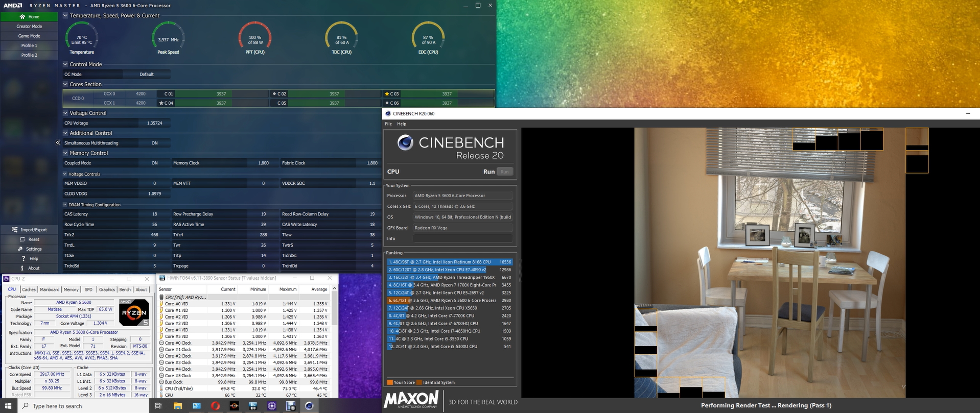Click the OC Mode Default value
Viewport: 980px width, 413px height.
tap(147, 75)
